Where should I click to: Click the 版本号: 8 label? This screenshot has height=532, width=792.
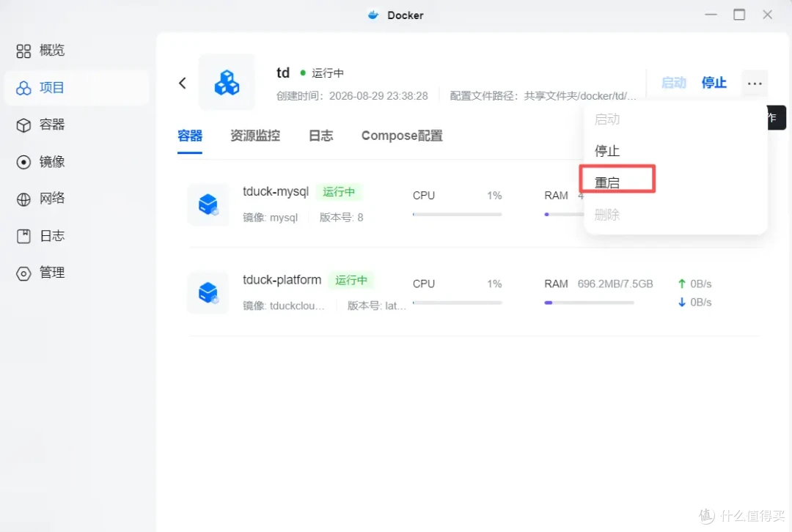[x=342, y=218]
